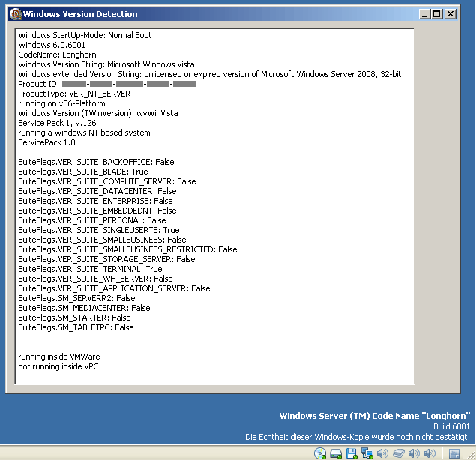Click the 'ServicePack 1.0' line
The width and height of the screenshot is (476, 460).
coord(46,142)
